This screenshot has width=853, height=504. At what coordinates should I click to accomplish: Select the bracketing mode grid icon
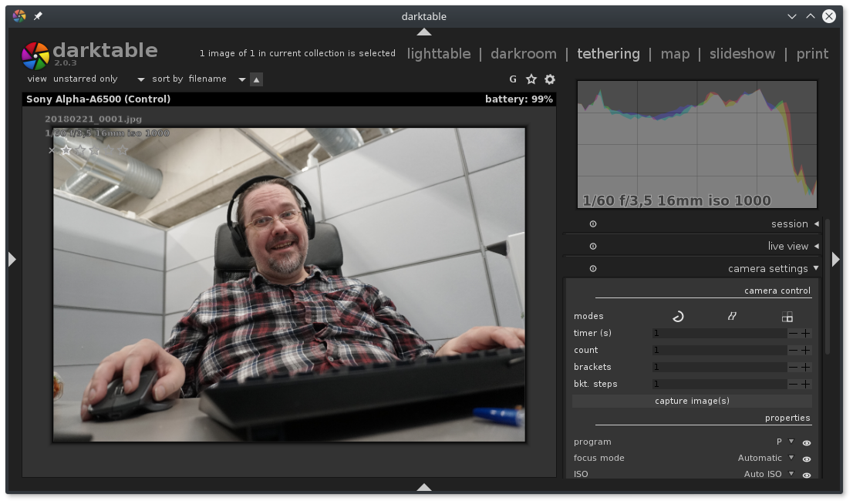[787, 317]
